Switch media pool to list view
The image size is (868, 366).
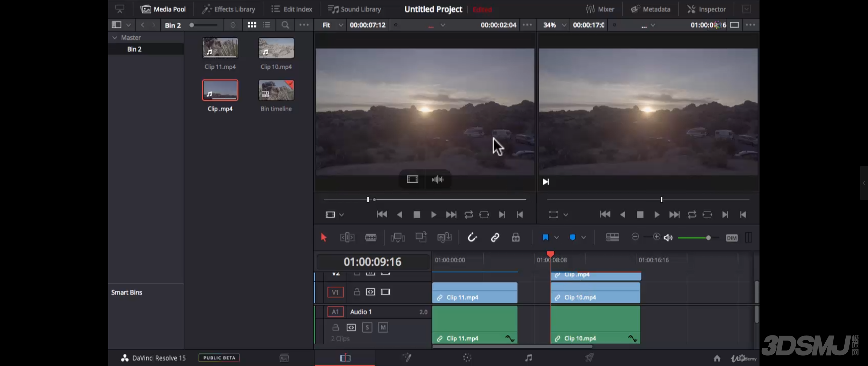tap(267, 25)
